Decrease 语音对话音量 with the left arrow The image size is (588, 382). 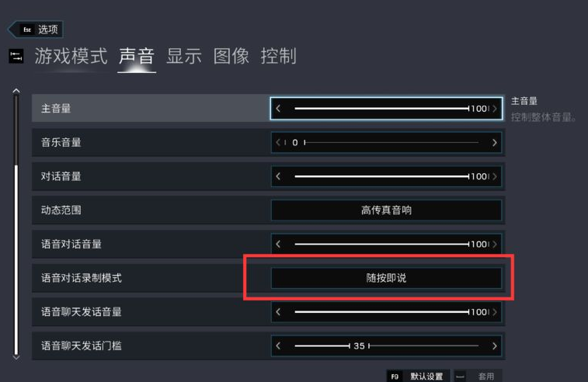tap(278, 244)
